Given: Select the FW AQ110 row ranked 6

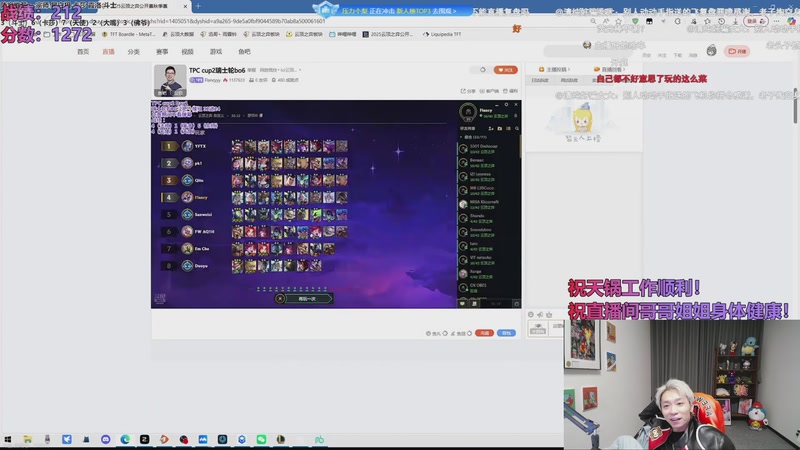Looking at the screenshot, I should (x=254, y=231).
